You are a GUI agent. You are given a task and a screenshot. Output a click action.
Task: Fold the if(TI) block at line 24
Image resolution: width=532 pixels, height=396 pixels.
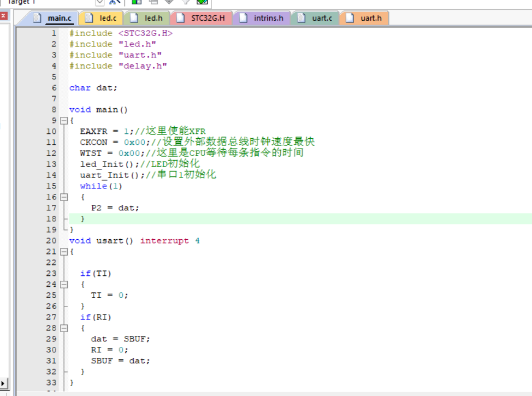(64, 285)
